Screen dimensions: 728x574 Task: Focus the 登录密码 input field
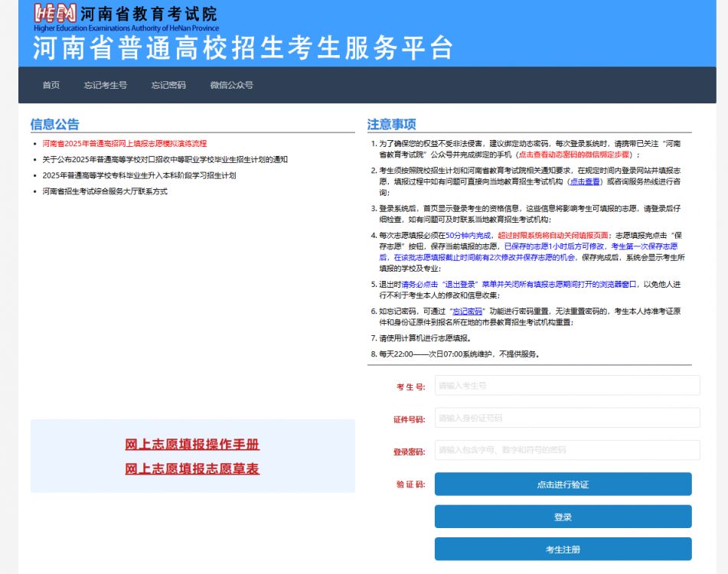click(x=567, y=450)
